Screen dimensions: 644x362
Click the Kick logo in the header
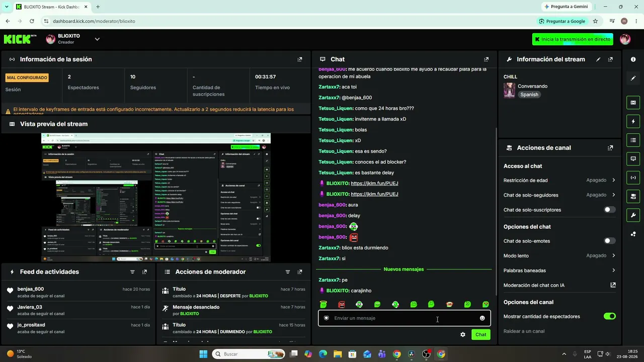20,39
